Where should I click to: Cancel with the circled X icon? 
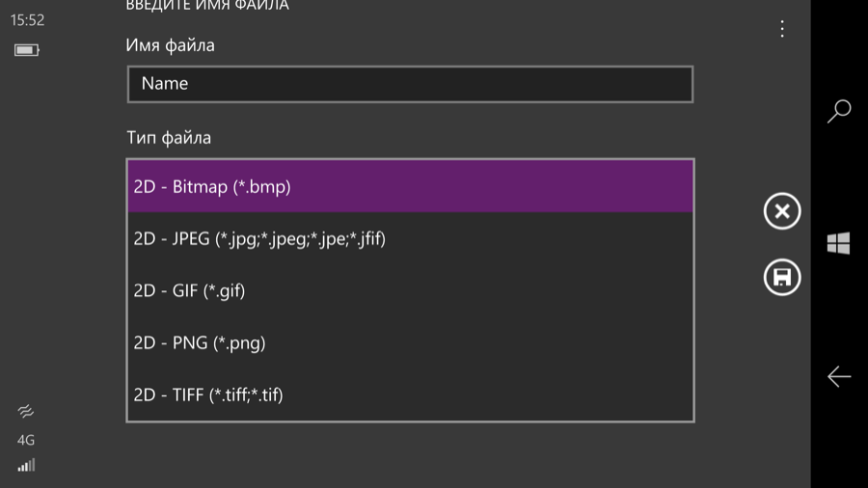click(x=781, y=211)
